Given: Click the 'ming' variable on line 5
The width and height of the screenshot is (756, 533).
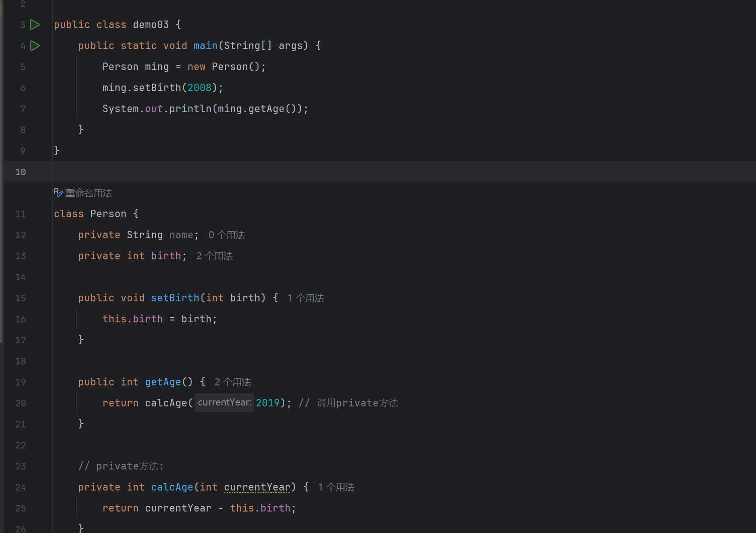Looking at the screenshot, I should click(x=157, y=67).
